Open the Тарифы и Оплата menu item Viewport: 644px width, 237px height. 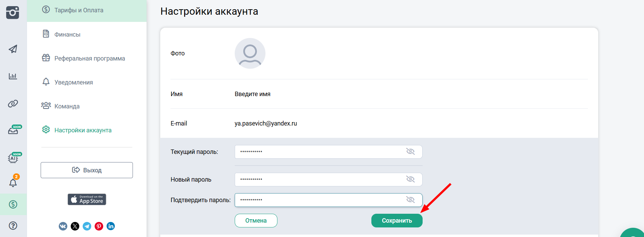pyautogui.click(x=79, y=10)
